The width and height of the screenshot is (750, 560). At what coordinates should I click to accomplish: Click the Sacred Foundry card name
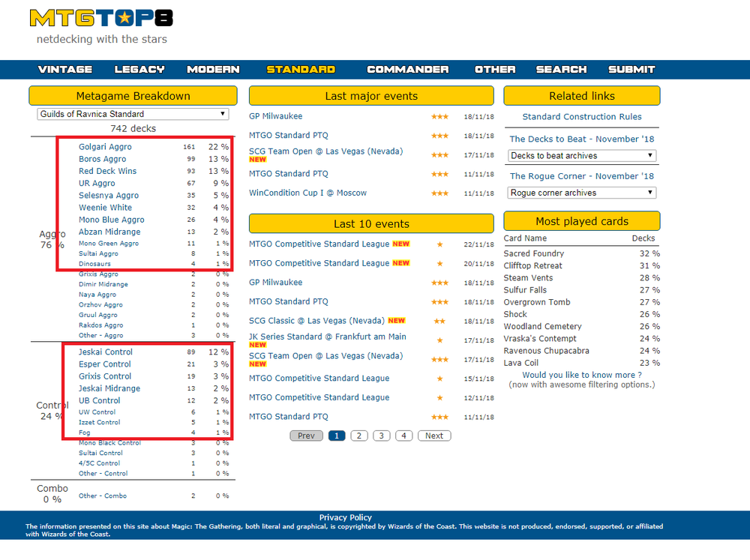534,254
